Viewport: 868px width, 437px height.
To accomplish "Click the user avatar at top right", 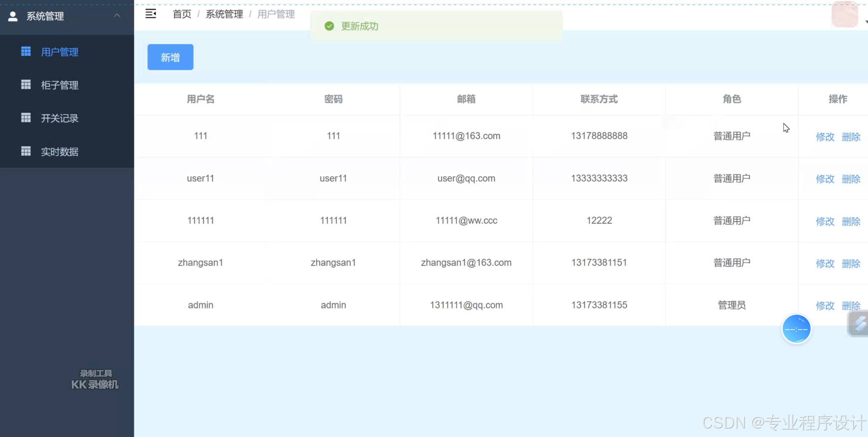I will point(845,15).
